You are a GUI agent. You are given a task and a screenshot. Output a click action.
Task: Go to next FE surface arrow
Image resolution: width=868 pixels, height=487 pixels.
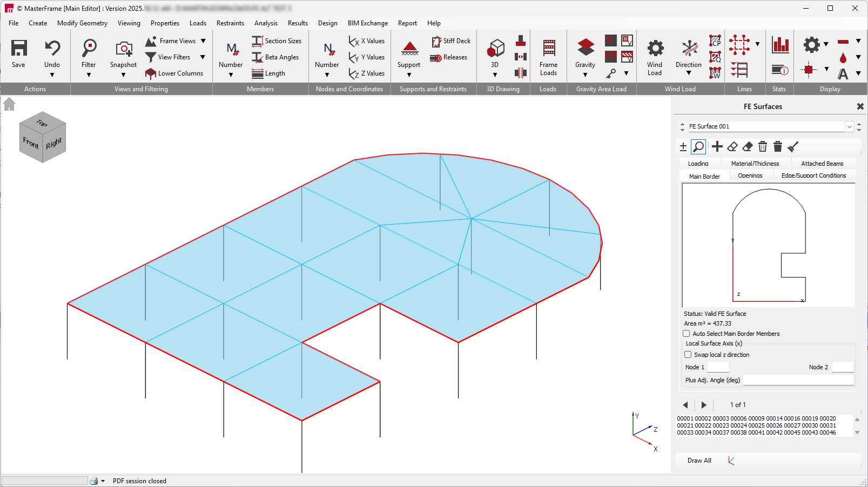coord(704,405)
